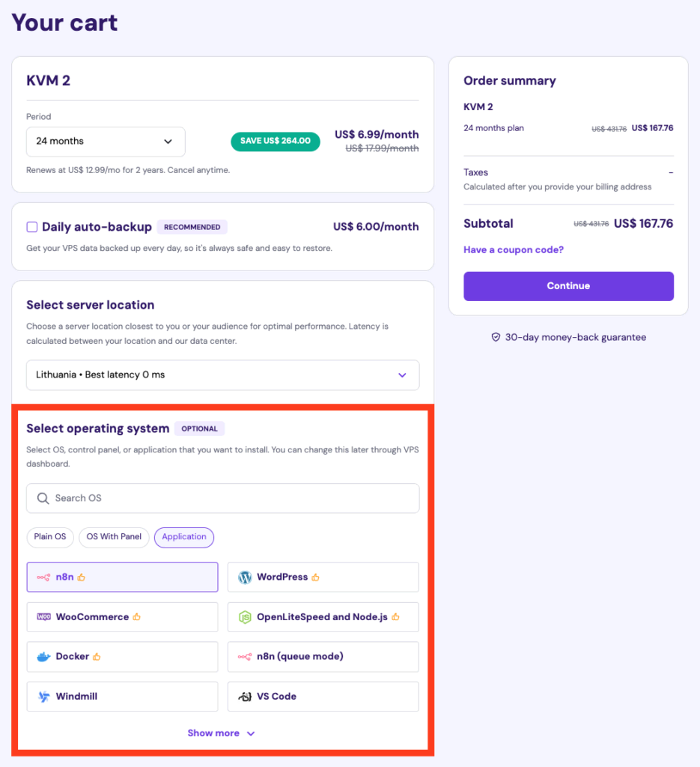The width and height of the screenshot is (700, 767).
Task: Expand the Show more applications list
Action: 221,733
